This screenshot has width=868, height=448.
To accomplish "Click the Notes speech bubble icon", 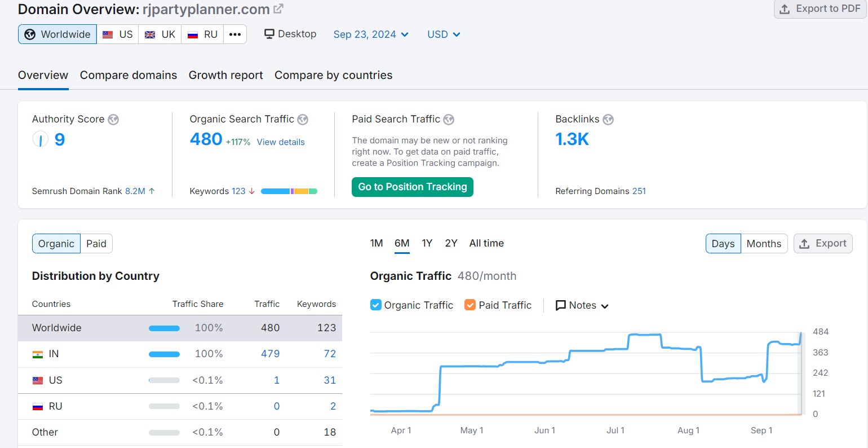I will tap(561, 305).
